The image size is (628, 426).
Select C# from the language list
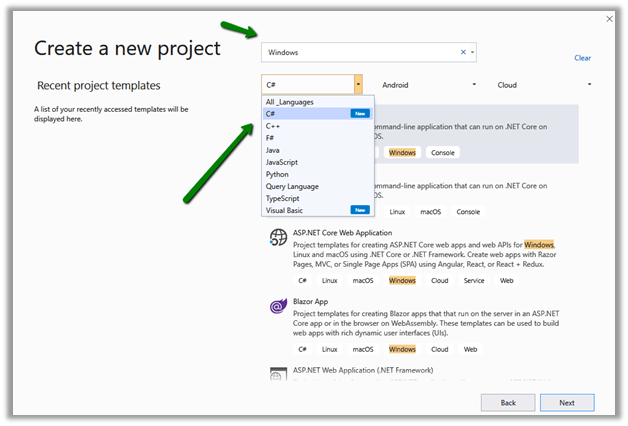click(x=318, y=114)
